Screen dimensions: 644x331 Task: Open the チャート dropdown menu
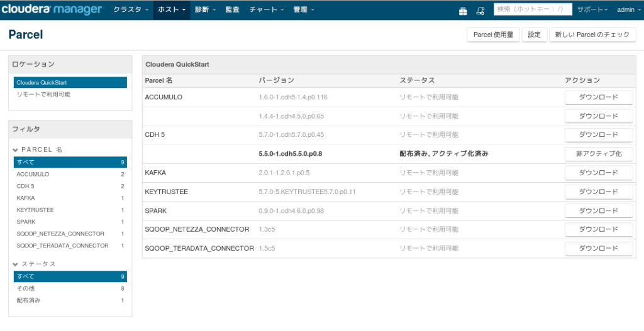point(267,10)
